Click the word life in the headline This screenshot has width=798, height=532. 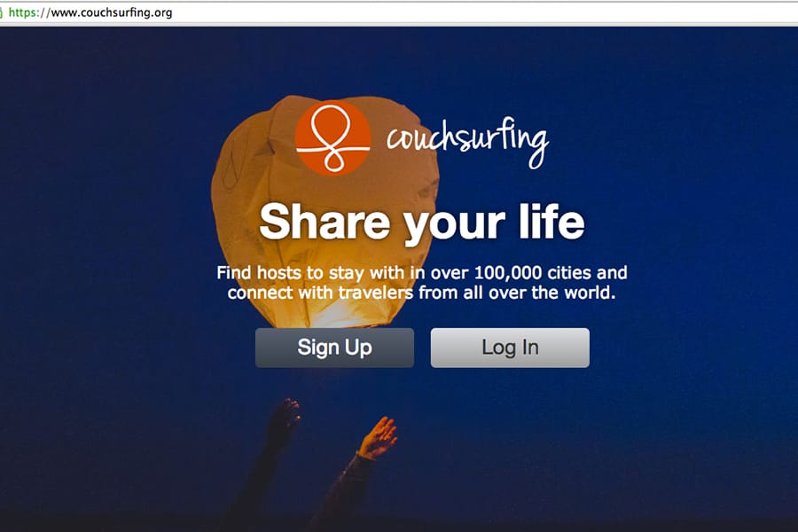(x=552, y=222)
